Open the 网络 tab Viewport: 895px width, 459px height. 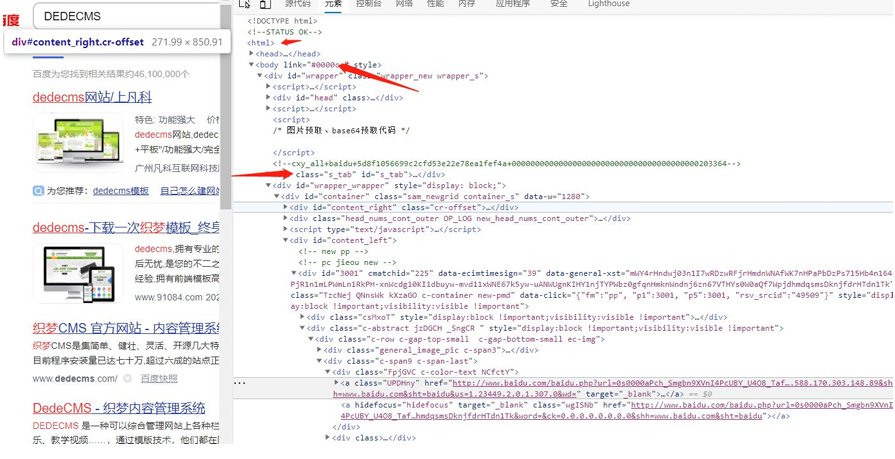pos(404,3)
